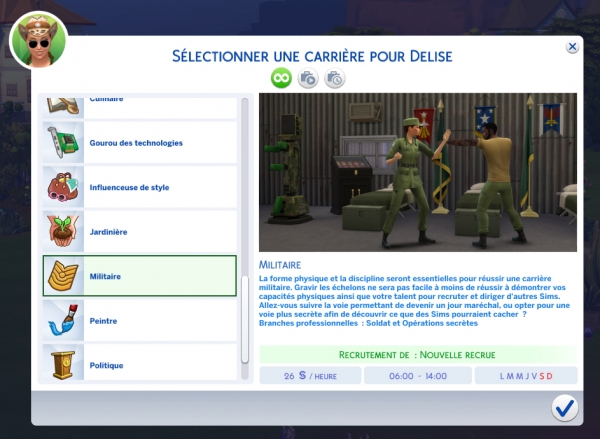Click the Militaire description heading
Image resolution: width=600 pixels, height=439 pixels.
click(x=280, y=265)
